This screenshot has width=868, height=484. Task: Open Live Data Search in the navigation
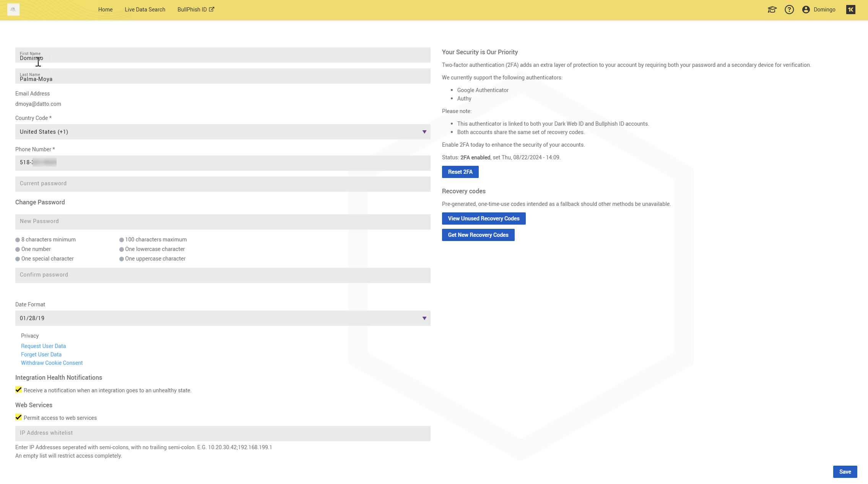pos(145,10)
